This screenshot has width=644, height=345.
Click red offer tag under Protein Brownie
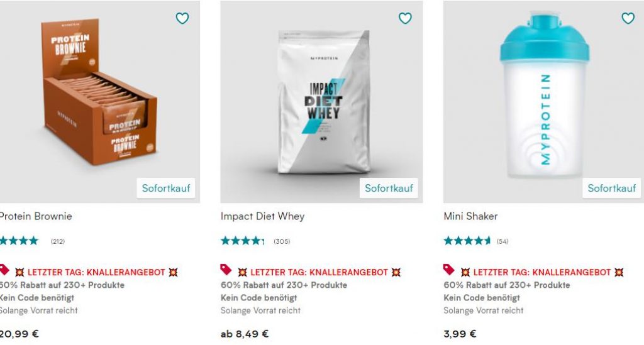(x=4, y=270)
